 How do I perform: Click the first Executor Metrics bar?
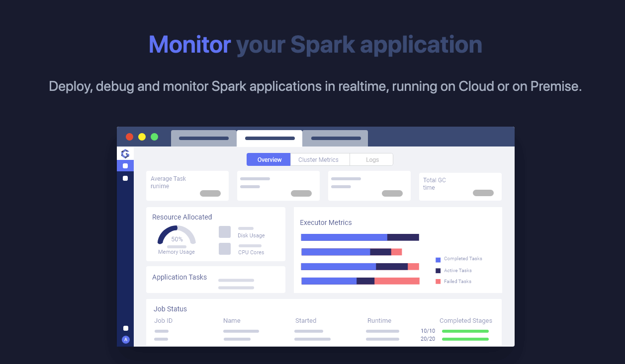(360, 237)
